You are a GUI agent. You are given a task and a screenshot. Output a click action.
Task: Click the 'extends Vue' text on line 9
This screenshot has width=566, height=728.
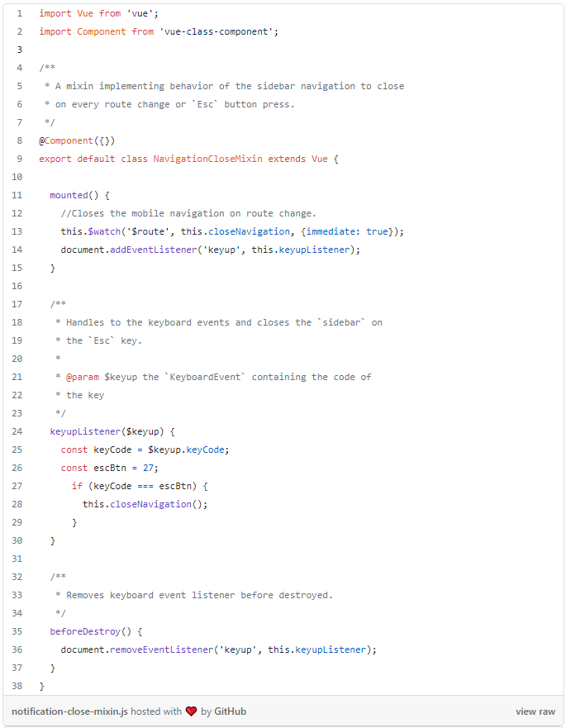pyautogui.click(x=297, y=159)
